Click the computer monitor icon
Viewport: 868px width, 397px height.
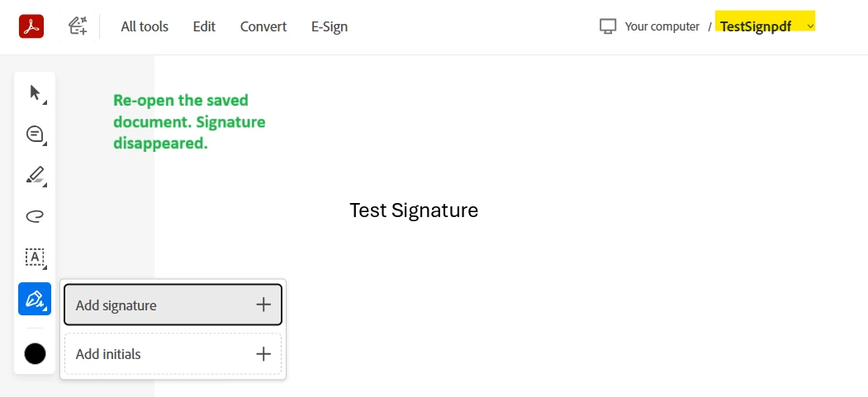tap(608, 26)
